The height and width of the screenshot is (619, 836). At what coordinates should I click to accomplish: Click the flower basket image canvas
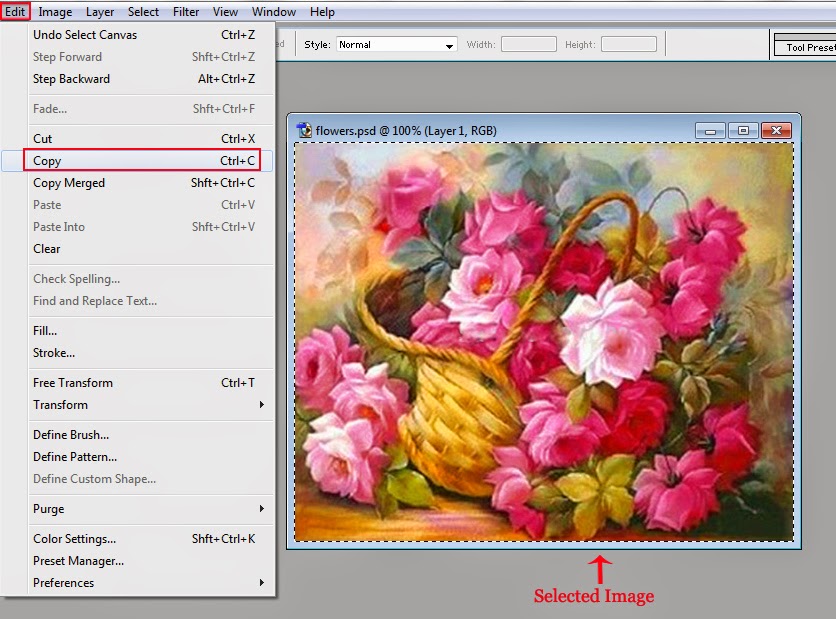click(544, 342)
